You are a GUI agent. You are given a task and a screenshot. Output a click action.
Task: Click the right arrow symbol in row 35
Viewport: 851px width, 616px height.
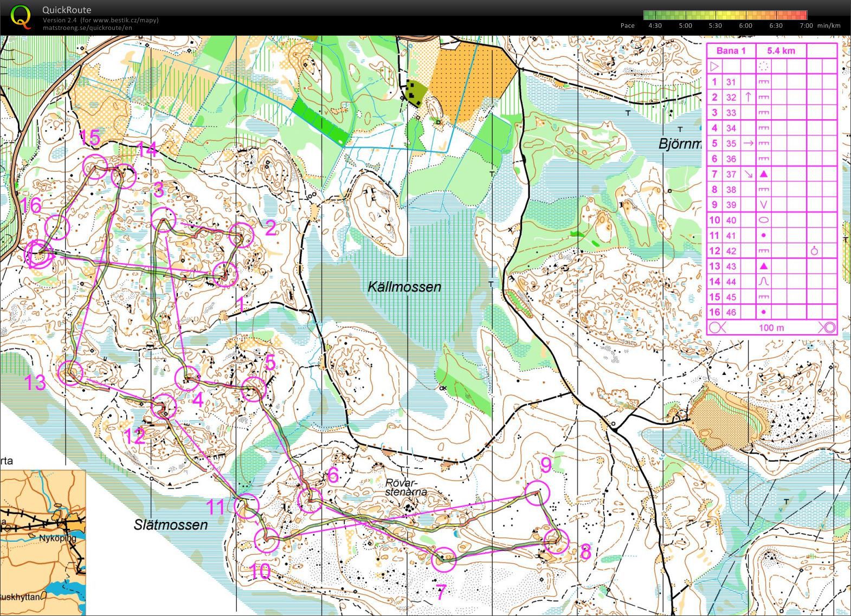748,144
